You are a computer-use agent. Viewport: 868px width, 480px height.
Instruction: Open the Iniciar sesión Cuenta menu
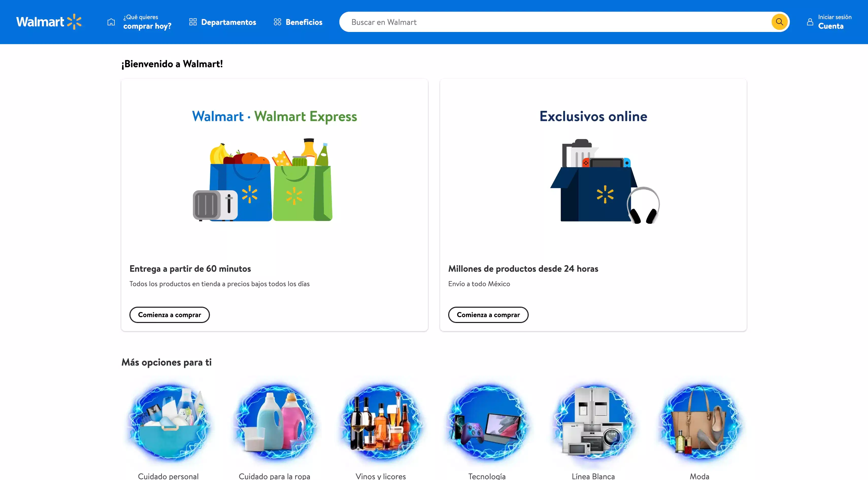pyautogui.click(x=829, y=22)
